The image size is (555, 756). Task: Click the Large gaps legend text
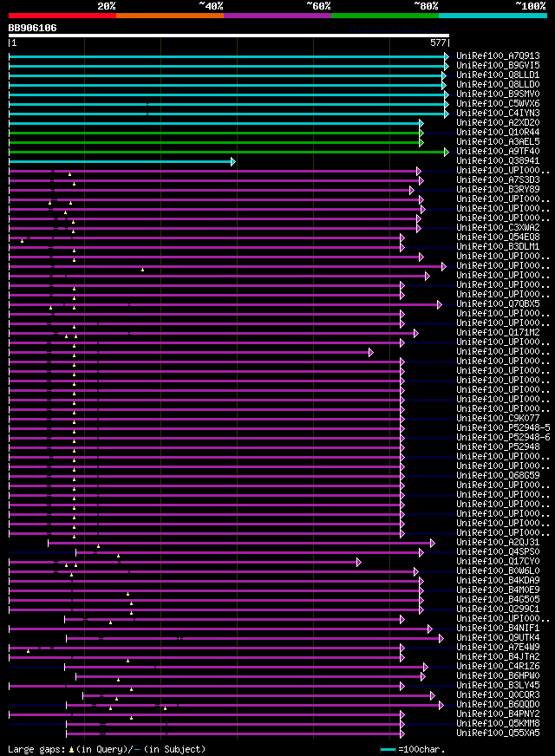[107, 749]
